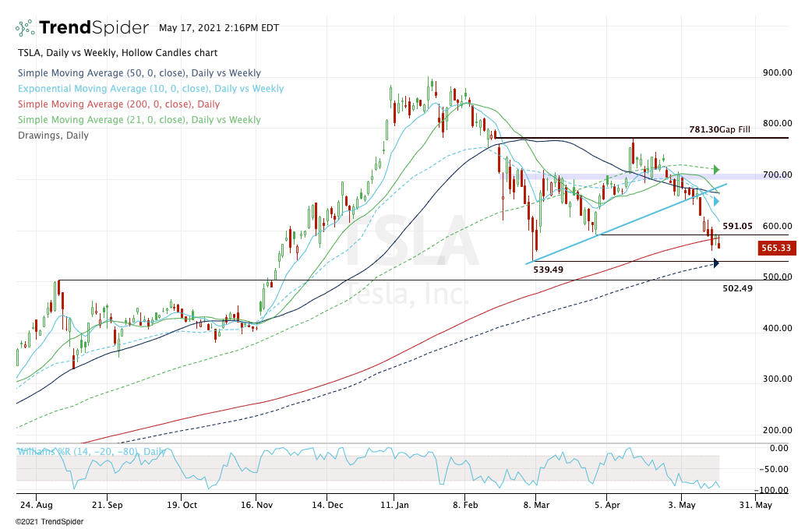The width and height of the screenshot is (812, 529).
Task: Click the 5. Apr date axis label
Action: pos(607,505)
